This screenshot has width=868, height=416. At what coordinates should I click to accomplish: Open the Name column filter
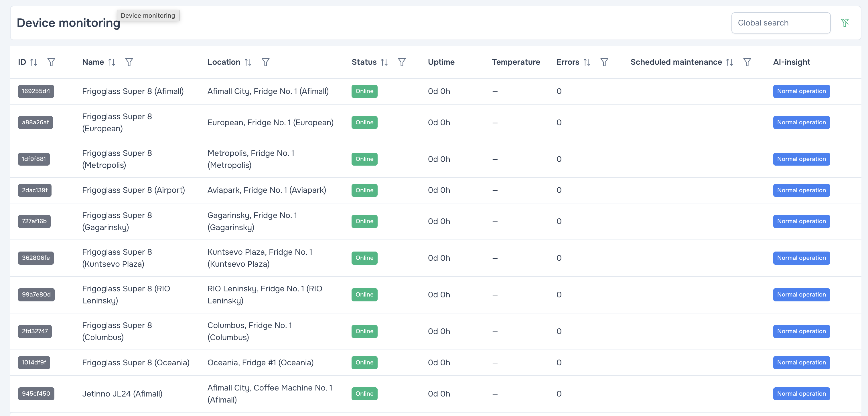(x=129, y=62)
